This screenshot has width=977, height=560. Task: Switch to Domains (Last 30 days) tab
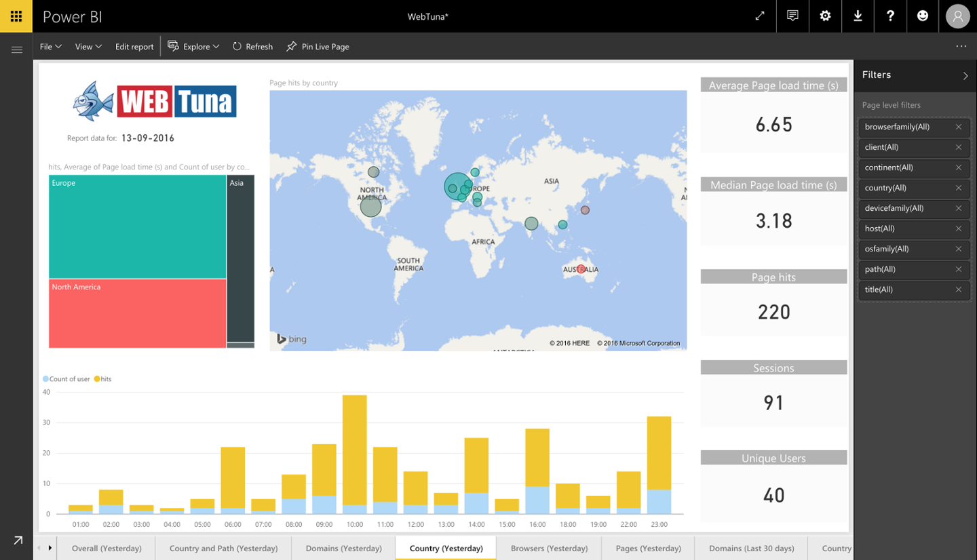tap(750, 548)
